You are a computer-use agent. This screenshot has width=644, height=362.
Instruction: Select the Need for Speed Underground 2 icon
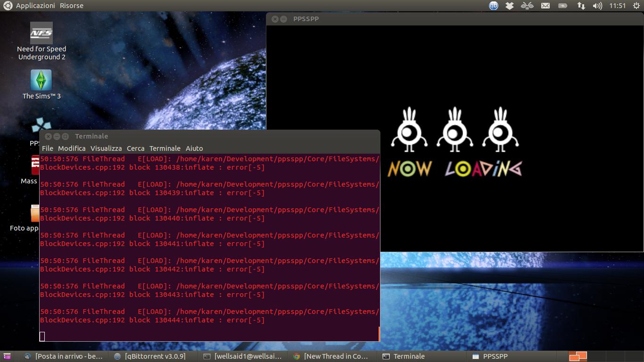pos(41,41)
